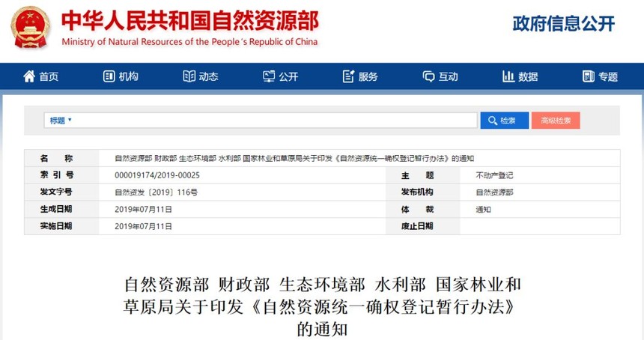
Task: Click the 政府信息公开 header title
Action: 563,24
